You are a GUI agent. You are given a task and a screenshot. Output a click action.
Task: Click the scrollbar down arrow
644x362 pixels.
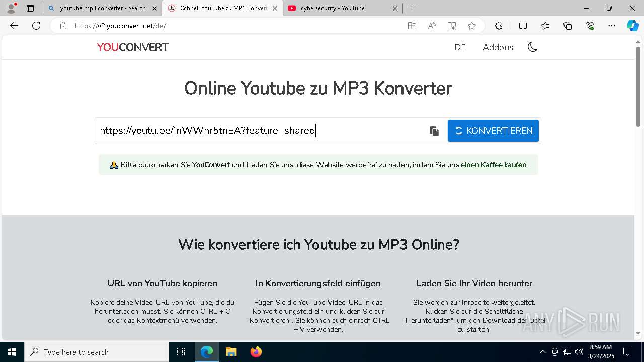[638, 333]
